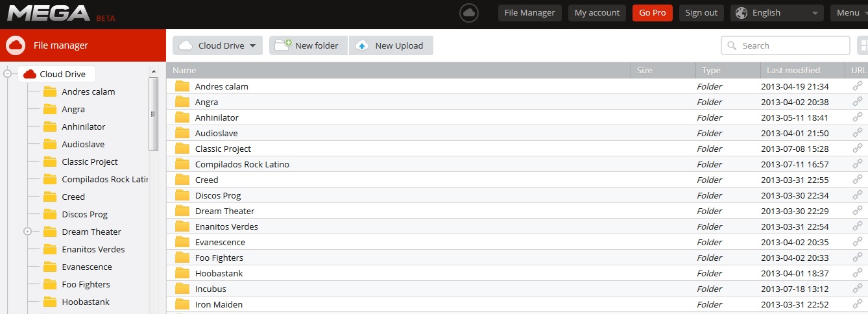Get URL link icon for Anhinilator
The width and height of the screenshot is (868, 314).
pos(858,117)
